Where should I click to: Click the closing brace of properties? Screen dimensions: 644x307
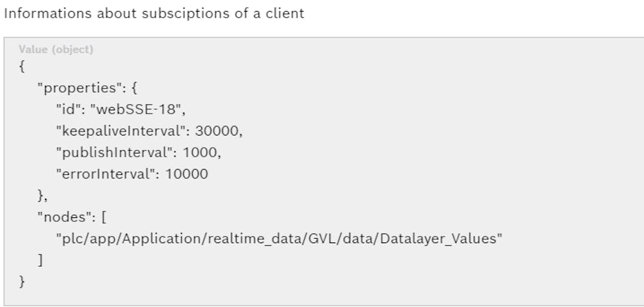[40, 196]
